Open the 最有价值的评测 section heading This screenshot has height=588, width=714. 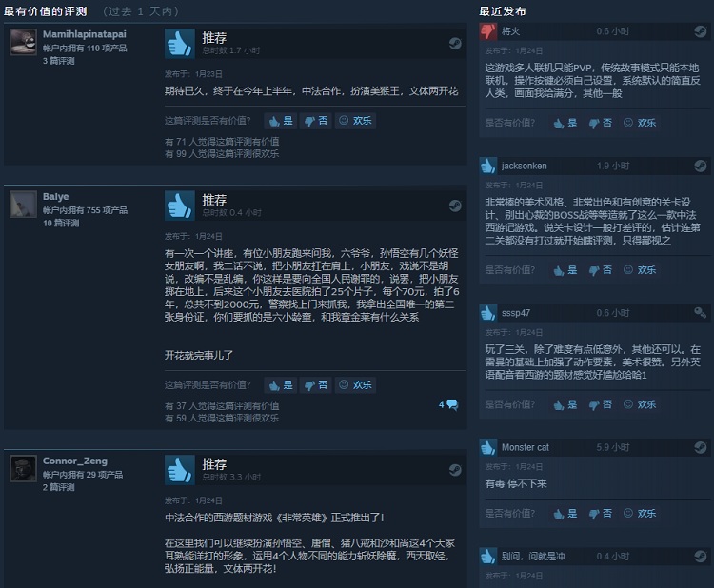(x=45, y=11)
